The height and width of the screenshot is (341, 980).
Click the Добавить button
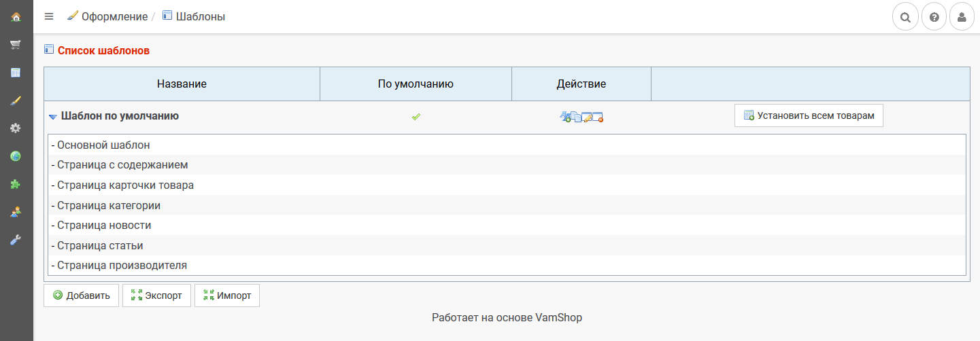[x=81, y=295]
